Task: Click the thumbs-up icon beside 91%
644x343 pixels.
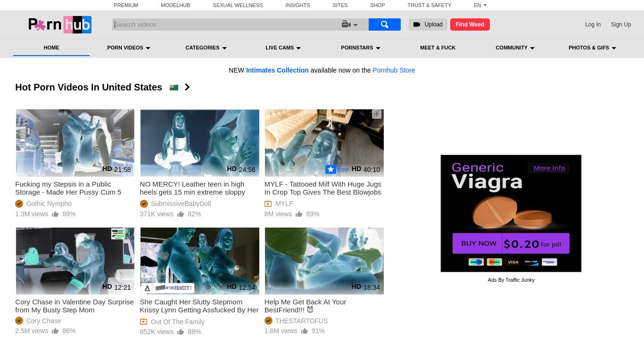Action: [x=305, y=331]
